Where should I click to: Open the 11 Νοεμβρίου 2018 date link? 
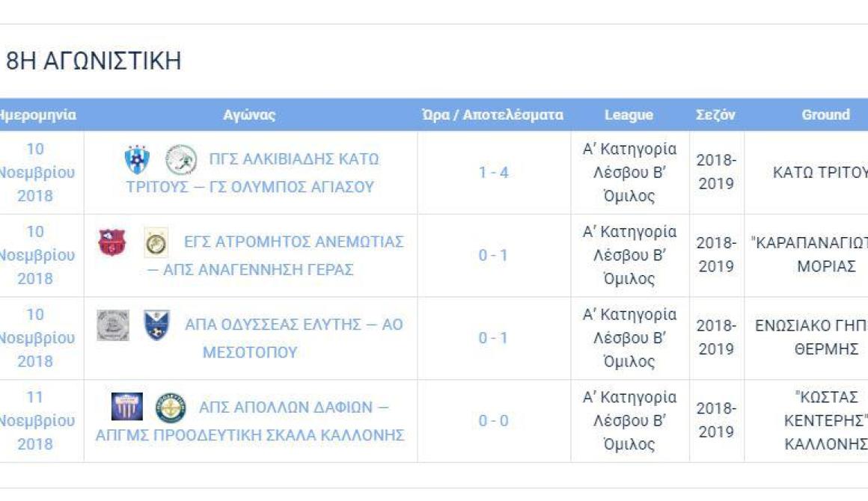click(x=35, y=420)
